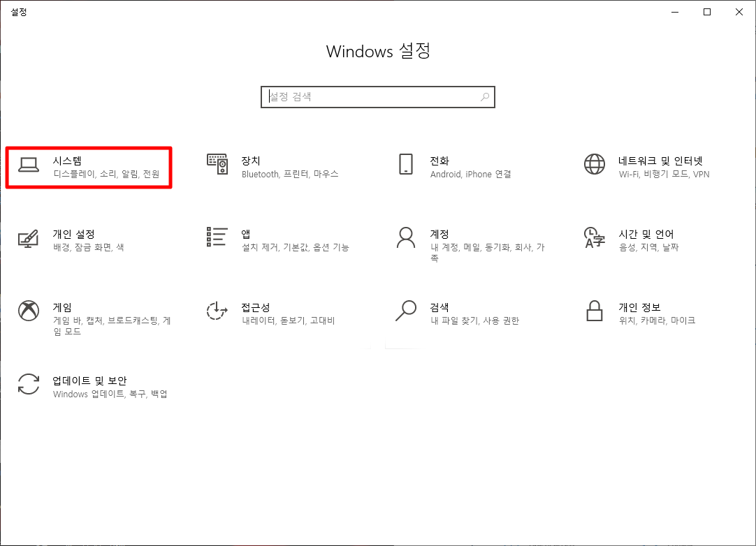Open the 게임 category title
The height and width of the screenshot is (546, 756).
coord(62,307)
